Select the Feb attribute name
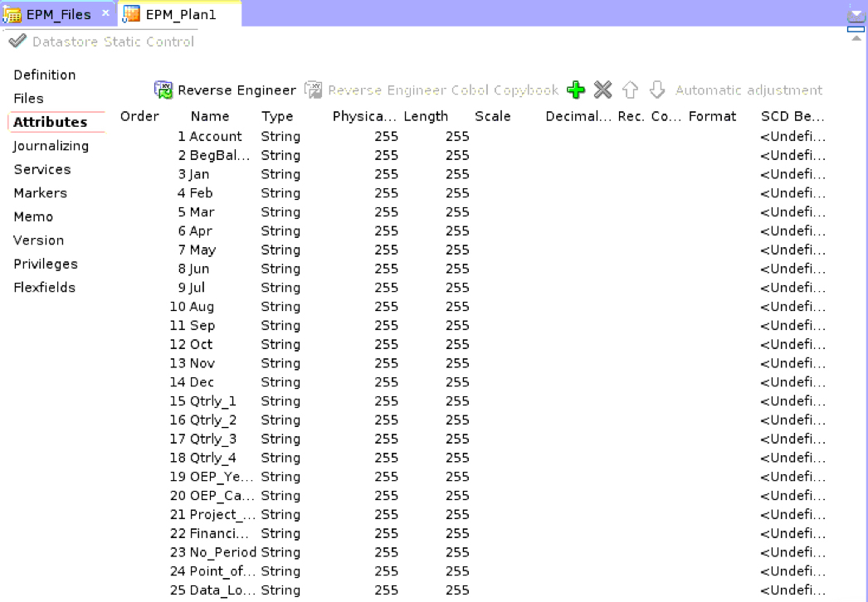The image size is (868, 602). (201, 193)
